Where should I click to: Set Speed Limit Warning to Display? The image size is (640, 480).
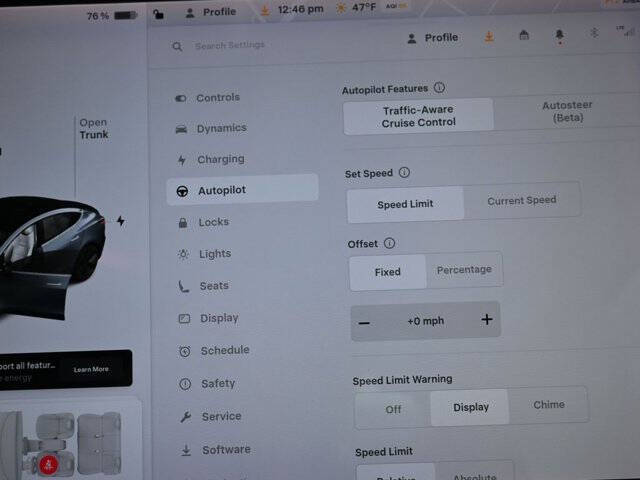(x=470, y=407)
